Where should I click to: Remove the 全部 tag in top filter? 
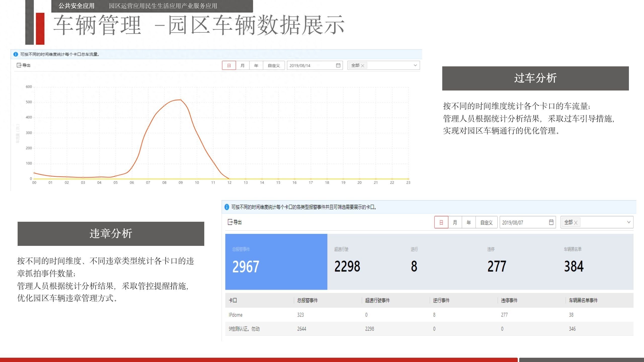[x=363, y=66]
